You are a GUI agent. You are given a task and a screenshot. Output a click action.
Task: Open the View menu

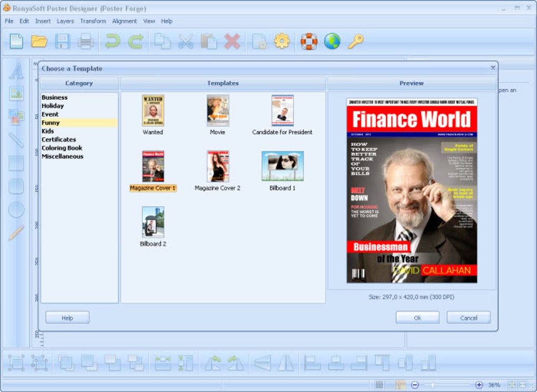pos(149,21)
